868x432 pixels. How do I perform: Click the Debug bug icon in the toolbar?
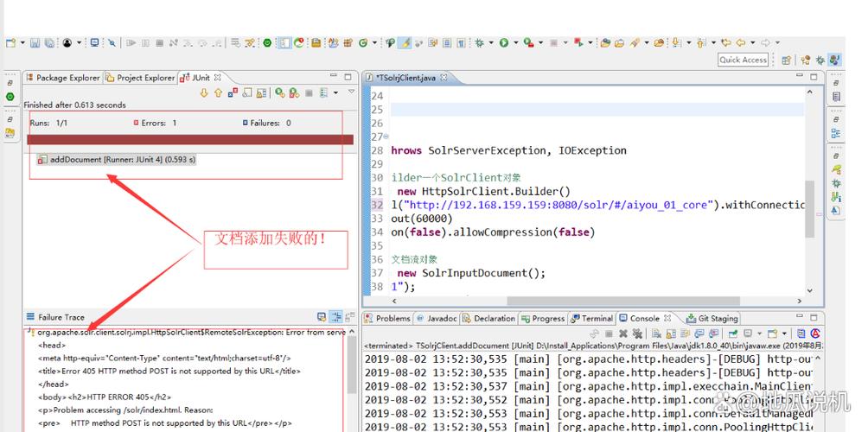(480, 42)
